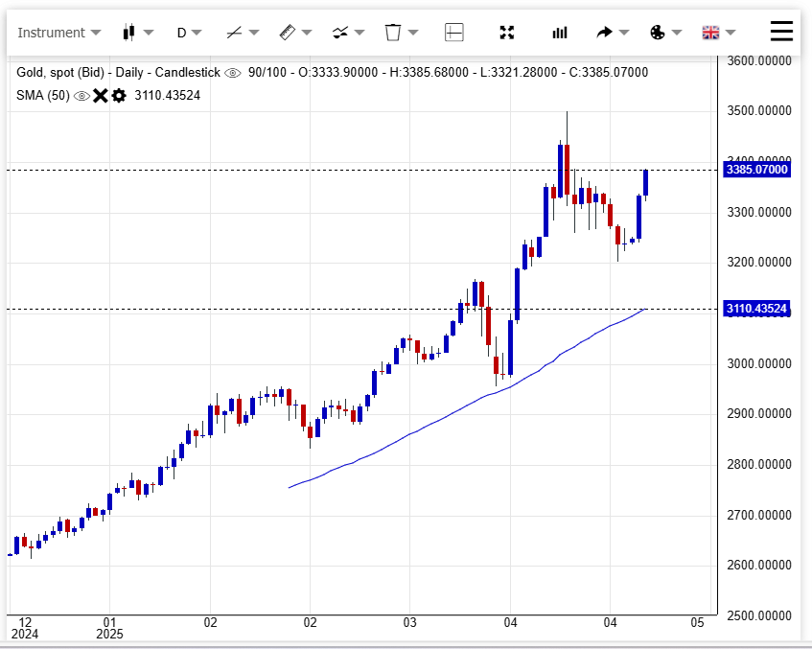Open the Instrument dropdown
Screen dimensions: 812x649
pos(58,33)
